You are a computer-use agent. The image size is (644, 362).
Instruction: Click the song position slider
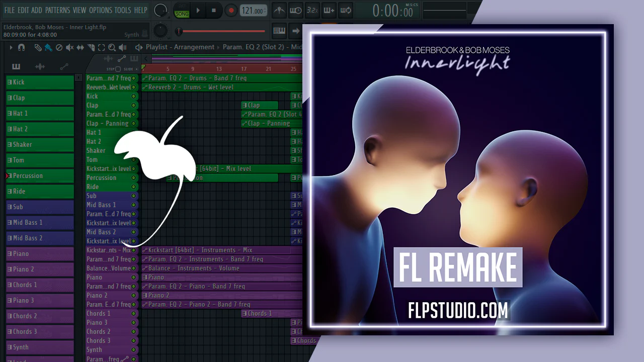[x=221, y=31]
